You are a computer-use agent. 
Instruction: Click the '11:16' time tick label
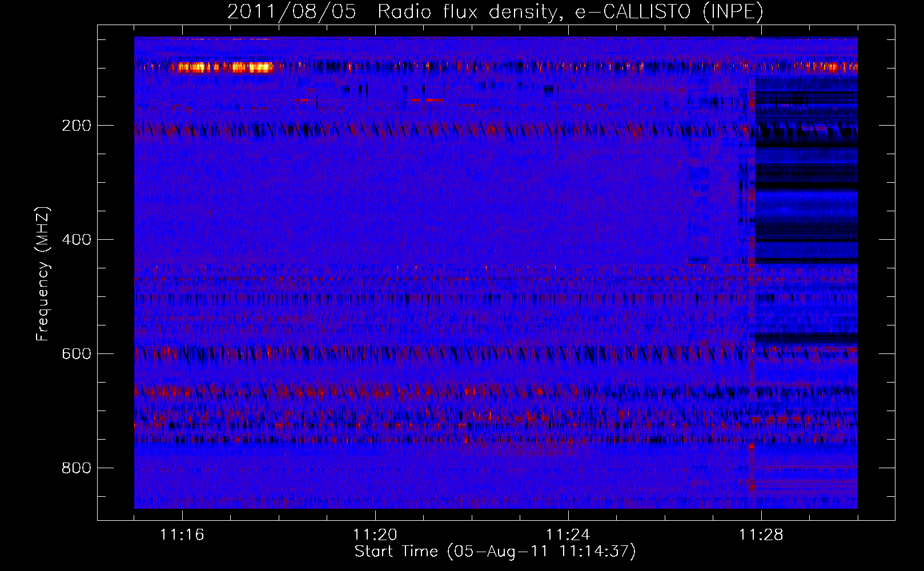tap(182, 535)
